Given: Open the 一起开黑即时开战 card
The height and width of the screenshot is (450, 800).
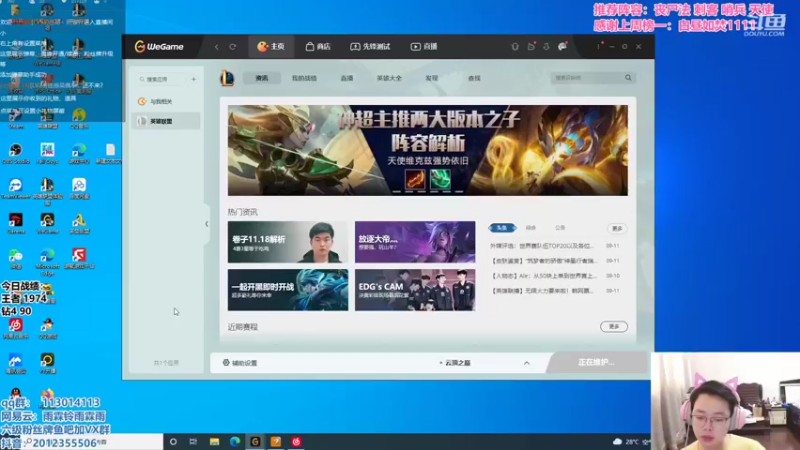Looking at the screenshot, I should point(288,290).
